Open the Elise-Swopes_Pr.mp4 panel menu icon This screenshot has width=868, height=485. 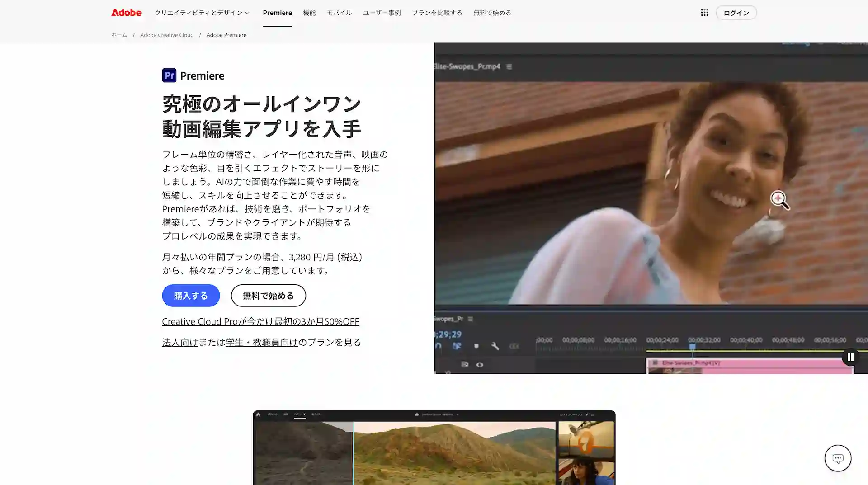coord(509,66)
